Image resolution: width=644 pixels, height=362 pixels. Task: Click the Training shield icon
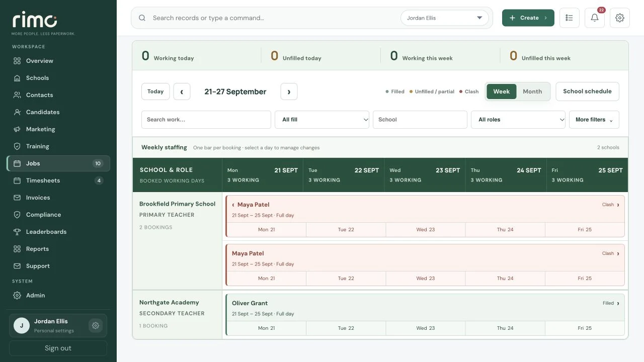(17, 146)
